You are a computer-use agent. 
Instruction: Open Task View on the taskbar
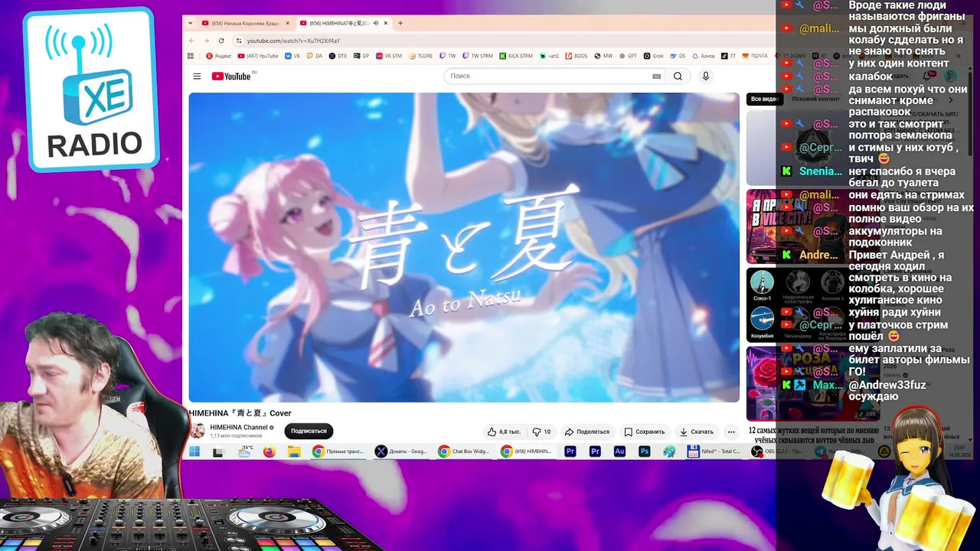coord(218,452)
